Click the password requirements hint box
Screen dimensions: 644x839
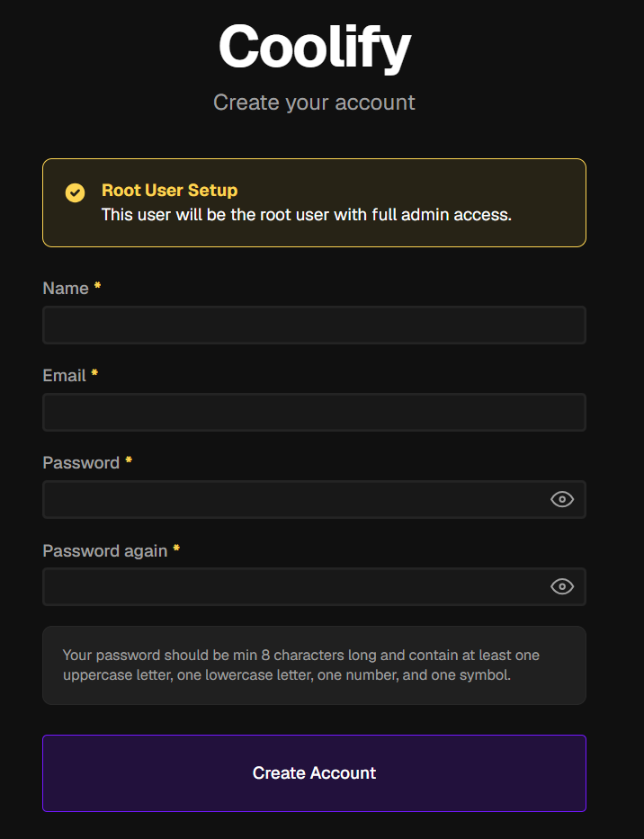[x=314, y=665]
